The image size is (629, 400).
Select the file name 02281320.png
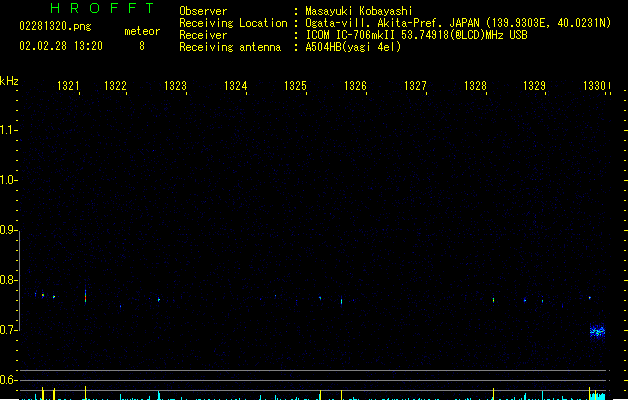(x=55, y=26)
